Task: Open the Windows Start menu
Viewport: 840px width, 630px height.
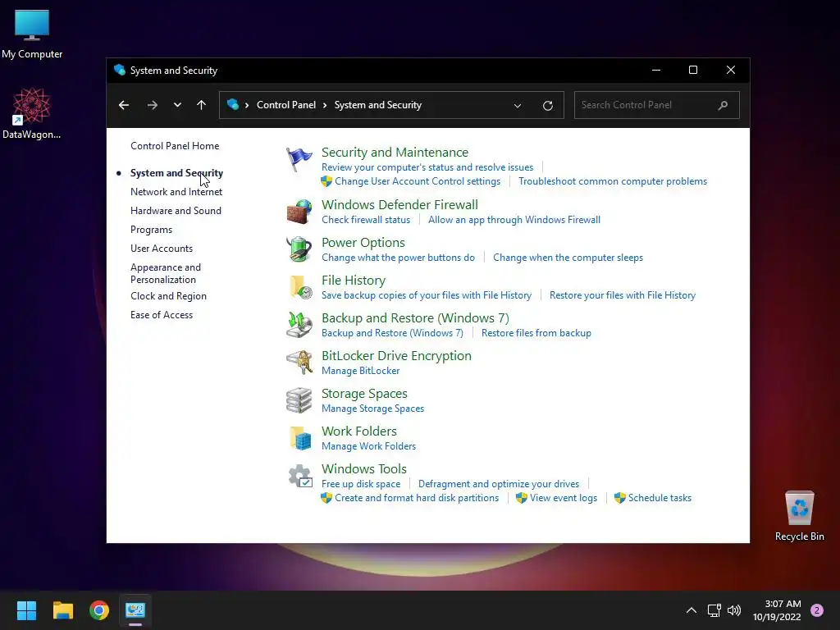Action: 26,610
